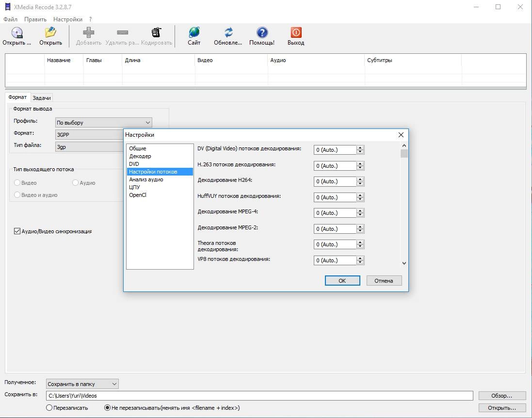Switch to the Задачи tab
532x418 pixels.
coord(42,98)
